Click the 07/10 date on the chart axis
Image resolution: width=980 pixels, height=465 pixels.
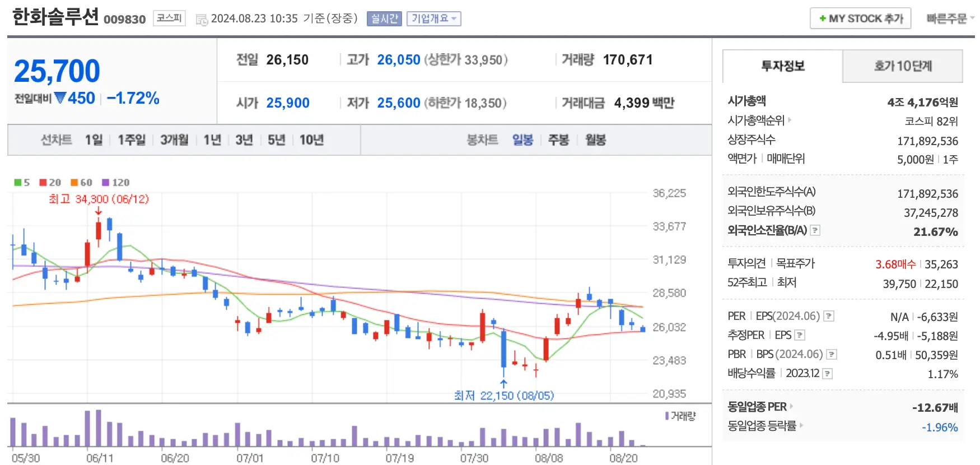[x=325, y=458]
